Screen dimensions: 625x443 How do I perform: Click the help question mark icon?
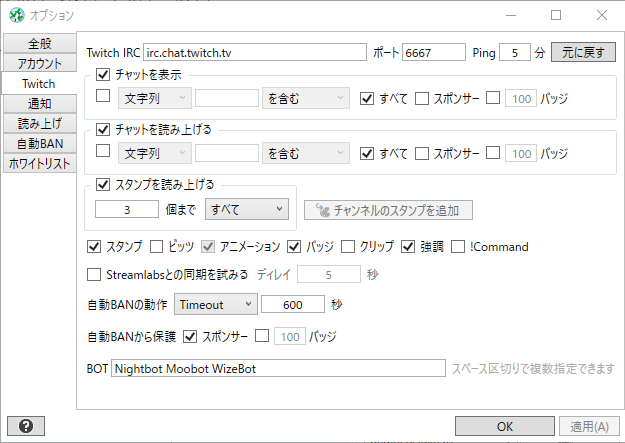pos(26,426)
